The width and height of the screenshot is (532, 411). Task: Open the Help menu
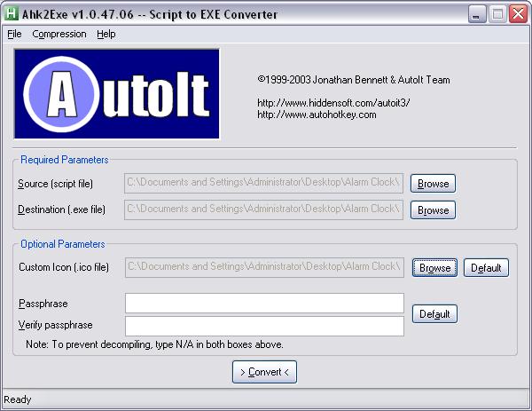click(106, 34)
